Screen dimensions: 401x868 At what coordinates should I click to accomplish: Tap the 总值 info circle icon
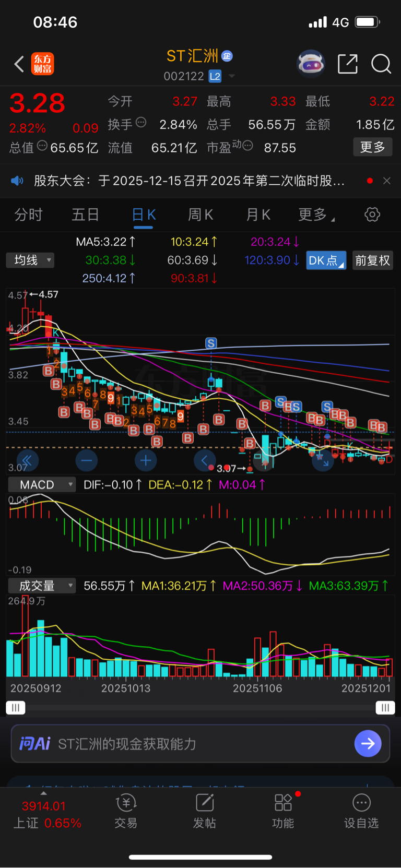(42, 146)
